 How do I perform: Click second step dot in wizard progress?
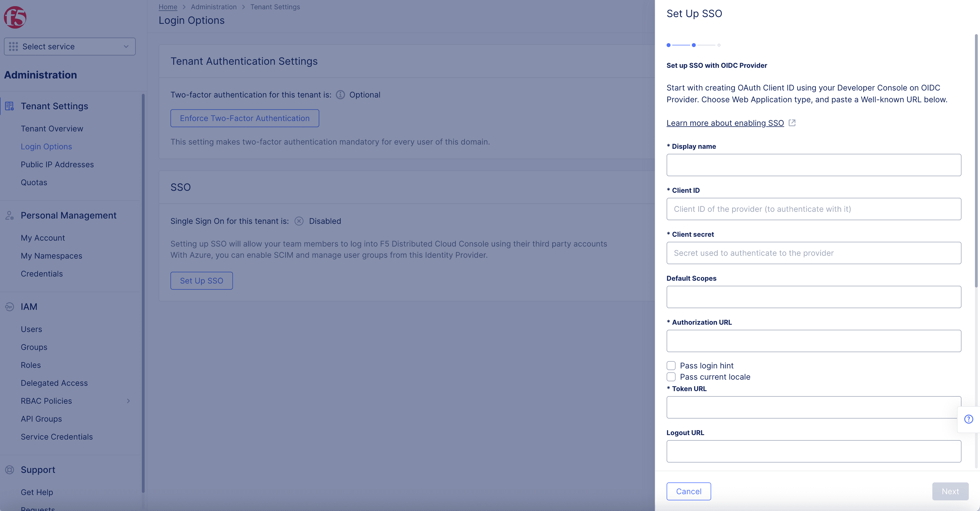(x=694, y=45)
